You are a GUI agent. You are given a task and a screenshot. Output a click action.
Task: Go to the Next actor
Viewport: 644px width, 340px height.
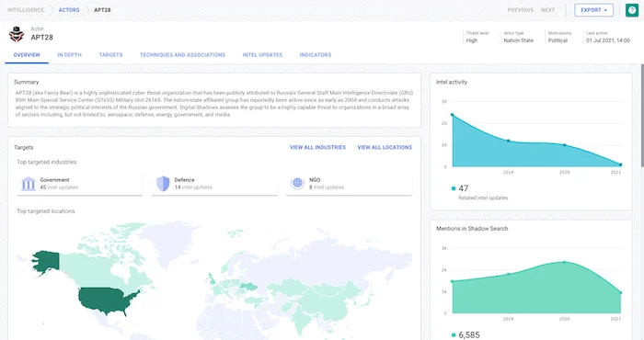click(547, 10)
